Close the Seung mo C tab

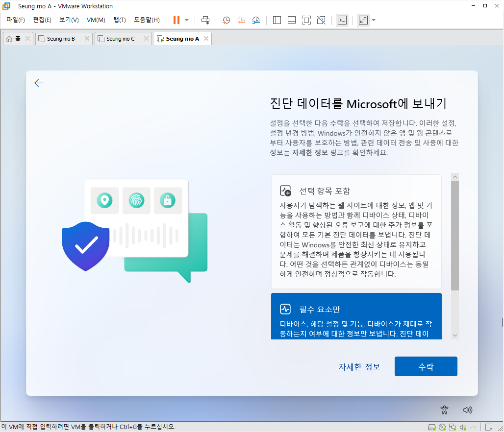coord(146,39)
